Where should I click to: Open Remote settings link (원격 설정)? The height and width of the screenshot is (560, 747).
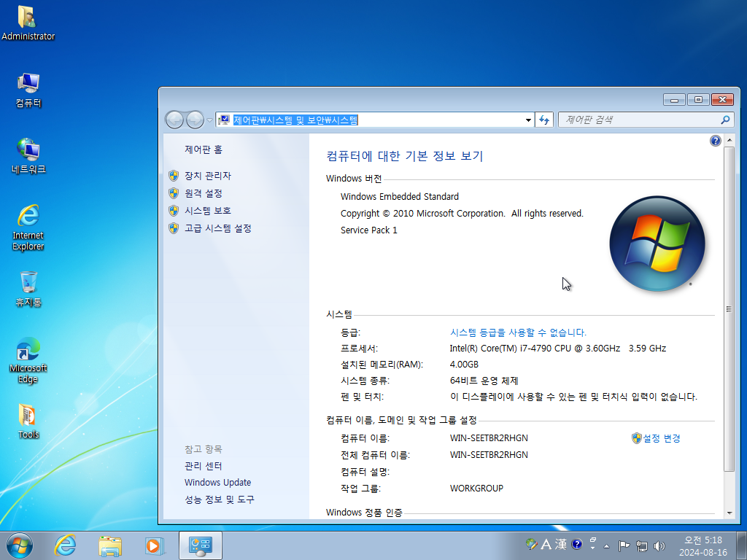(x=204, y=193)
